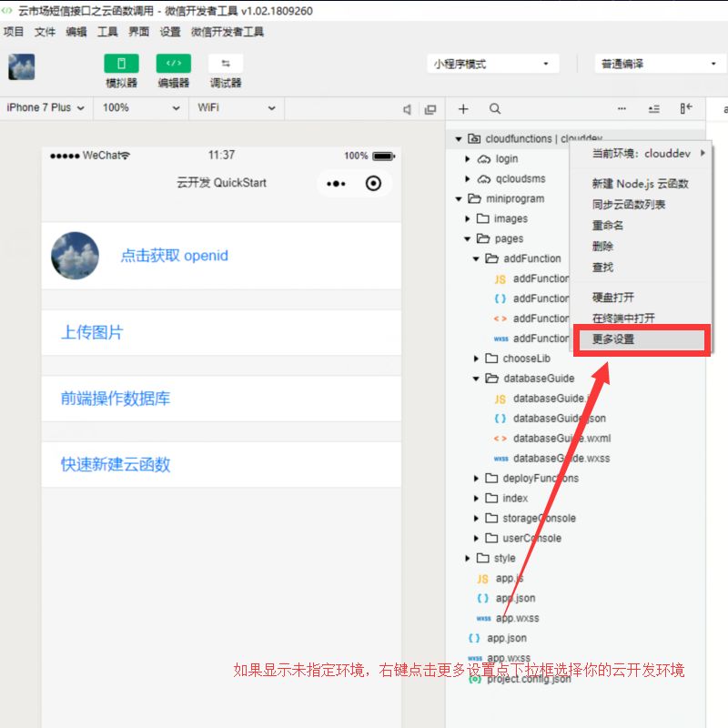The height and width of the screenshot is (728, 728).
Task: Click the 上传图片 link
Action: tap(92, 332)
